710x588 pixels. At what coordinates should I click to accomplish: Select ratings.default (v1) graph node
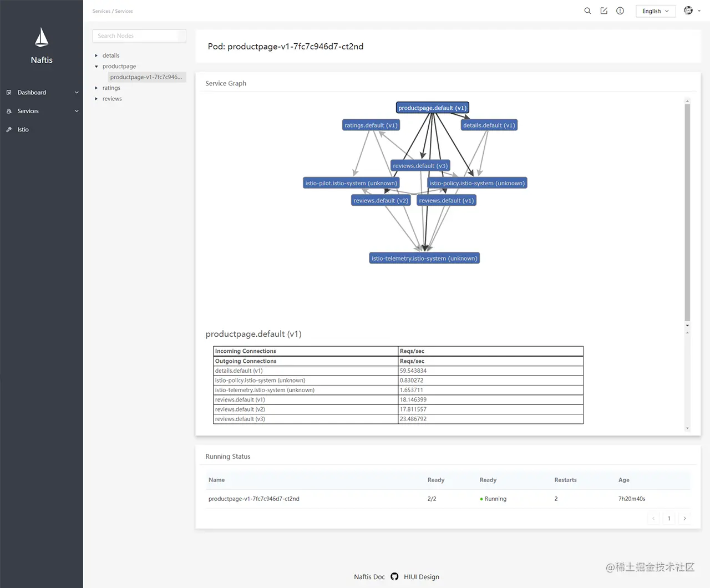click(x=371, y=125)
